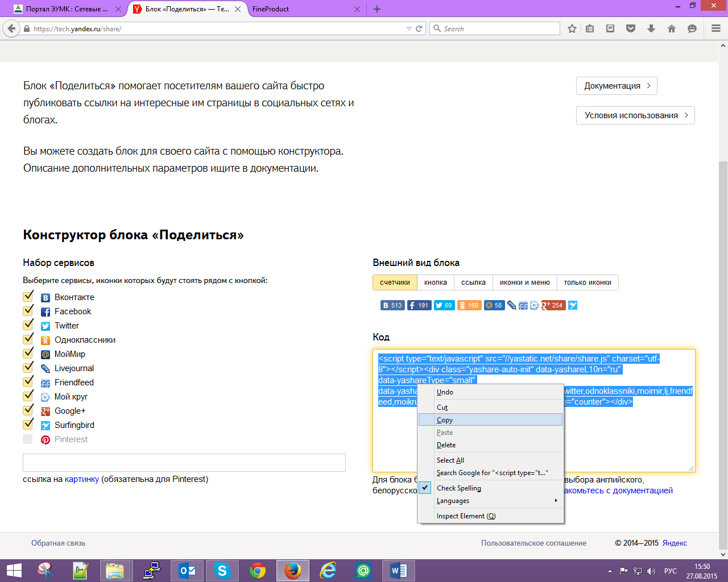Click the Livejournal pencil icon in preview
728x582 pixels.
coord(512,305)
